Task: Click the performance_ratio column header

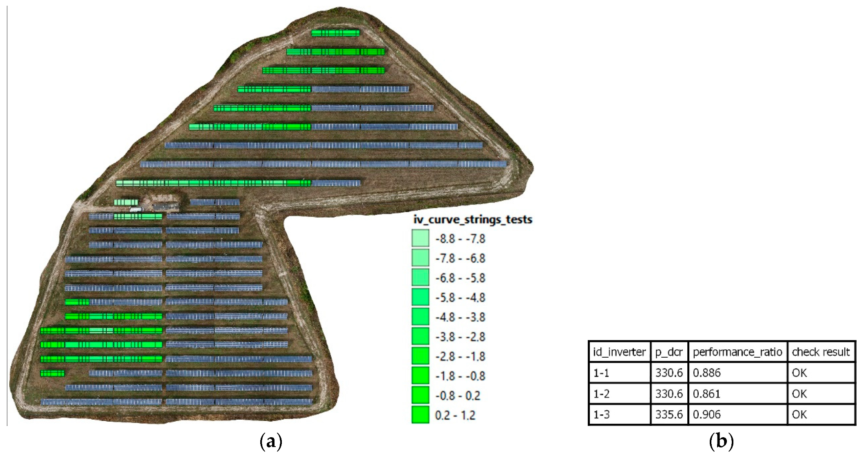Action: click(737, 352)
